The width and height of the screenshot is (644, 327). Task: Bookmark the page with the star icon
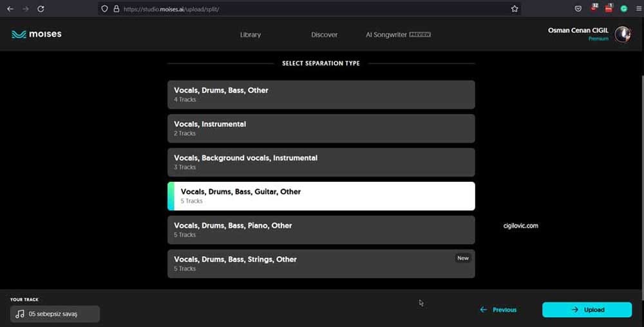pos(514,8)
